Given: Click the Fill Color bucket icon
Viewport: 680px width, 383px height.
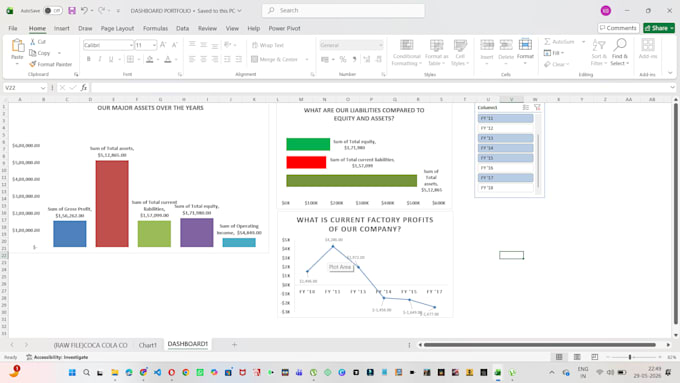Looking at the screenshot, I should coord(150,59).
